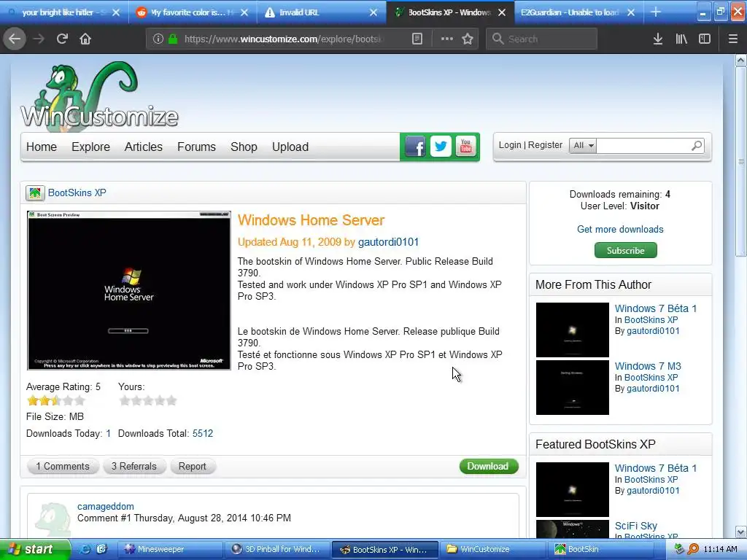Open the browser downloads arrow icon

coord(658,39)
